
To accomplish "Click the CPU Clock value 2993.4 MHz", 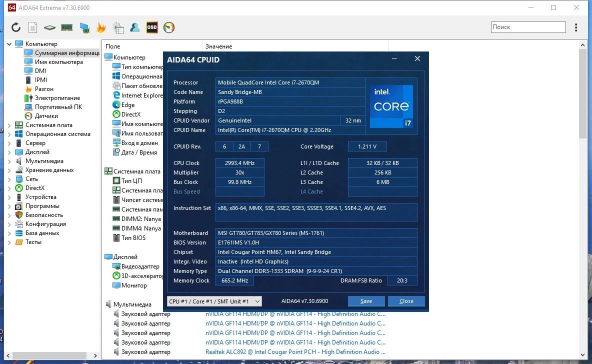I will click(239, 162).
